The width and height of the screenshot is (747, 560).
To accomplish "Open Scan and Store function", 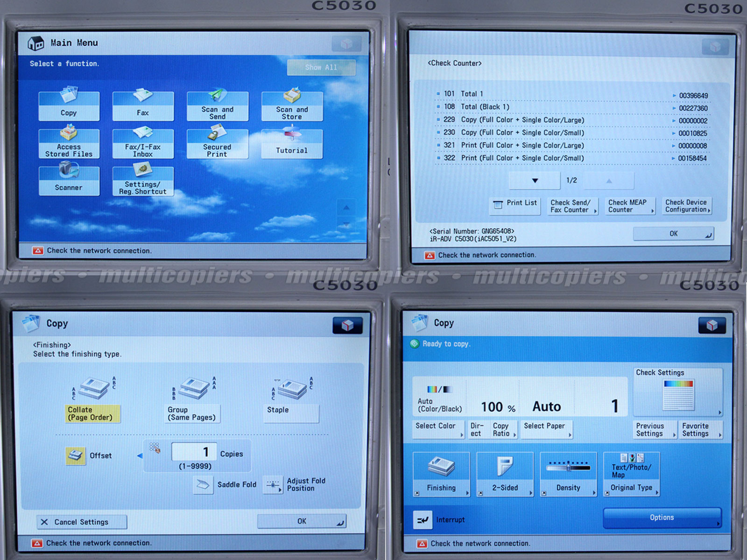I will point(292,106).
